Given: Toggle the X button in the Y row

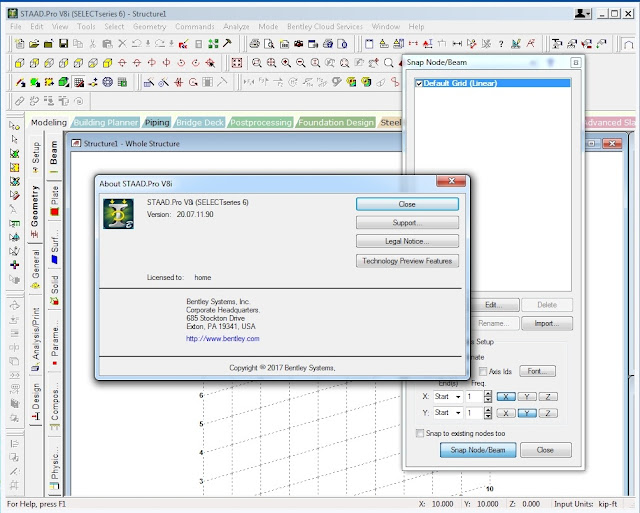Looking at the screenshot, I should pyautogui.click(x=506, y=413).
